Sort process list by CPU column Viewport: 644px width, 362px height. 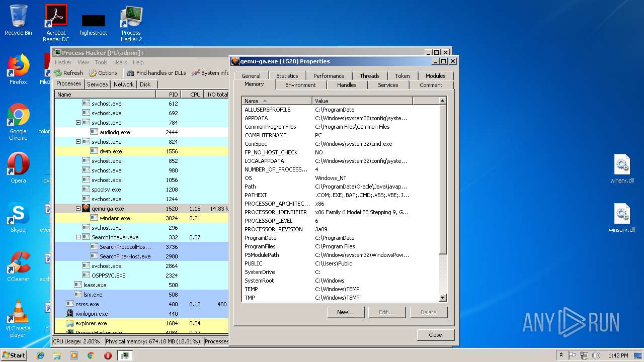(192, 95)
